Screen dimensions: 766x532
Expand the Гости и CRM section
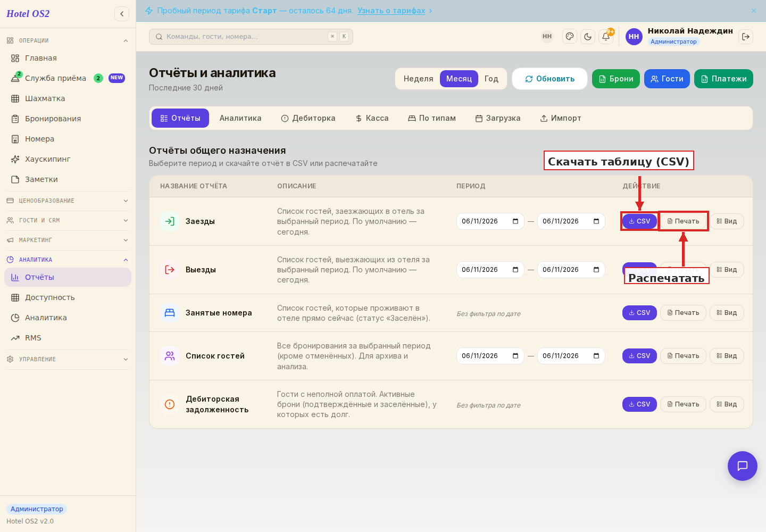68,220
